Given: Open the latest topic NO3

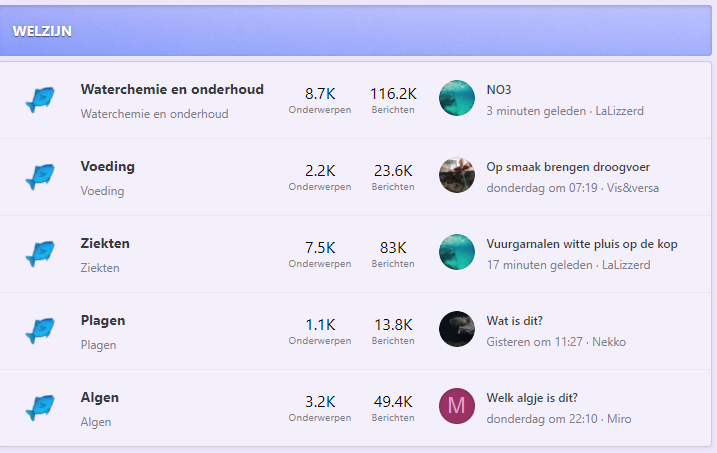Looking at the screenshot, I should click(x=499, y=90).
